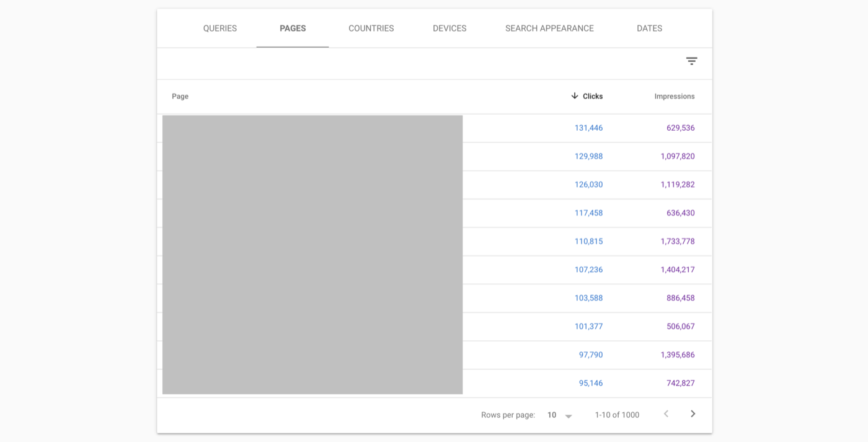Click the impressions value 742,827

pyautogui.click(x=681, y=383)
